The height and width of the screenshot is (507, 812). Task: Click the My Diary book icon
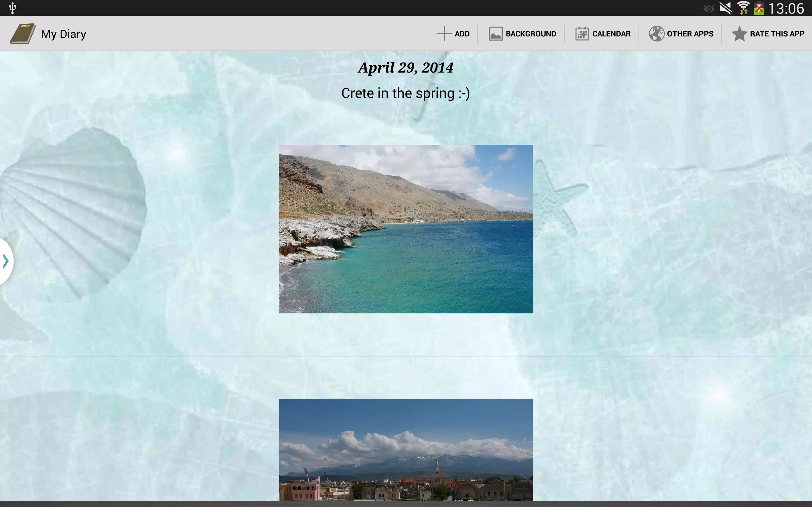(x=23, y=34)
